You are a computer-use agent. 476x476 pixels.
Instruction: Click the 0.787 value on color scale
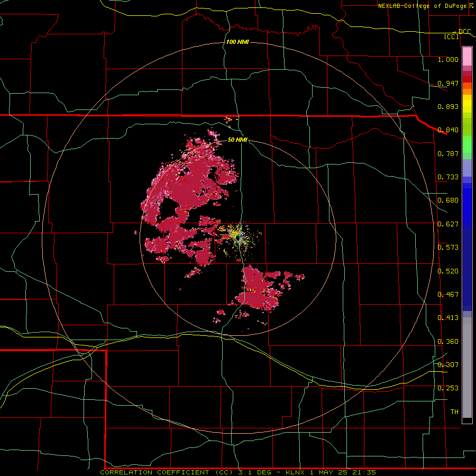pyautogui.click(x=448, y=153)
